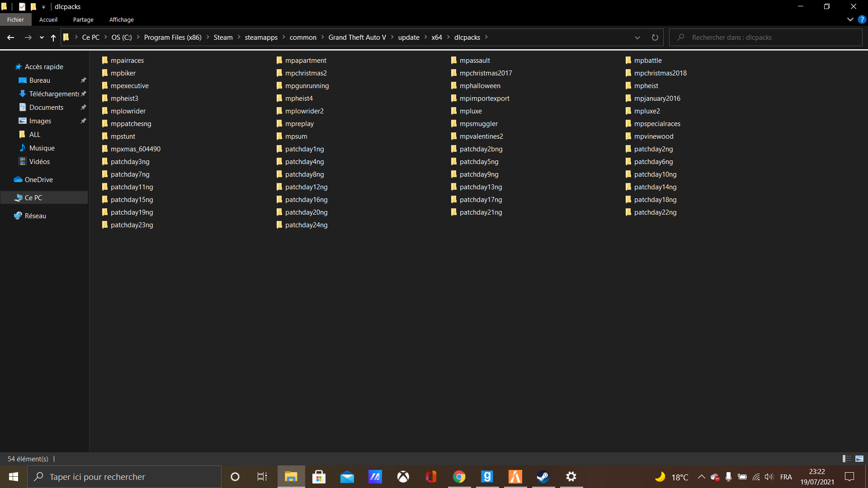Image resolution: width=868 pixels, height=488 pixels.
Task: Open the Fichier menu
Action: click(15, 19)
